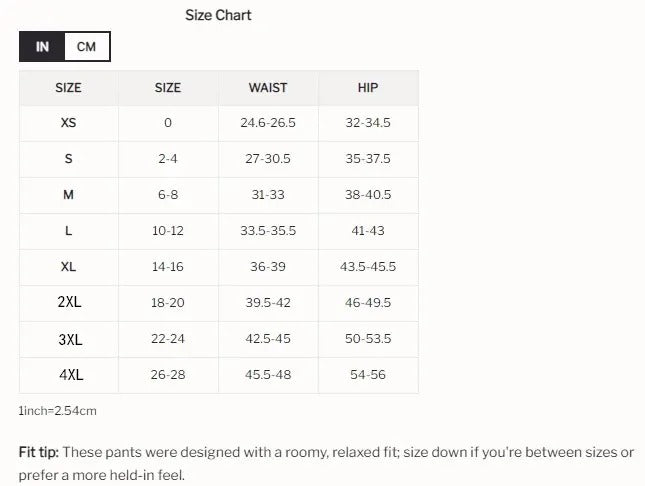Click the SIZE header above XS

[x=68, y=88]
